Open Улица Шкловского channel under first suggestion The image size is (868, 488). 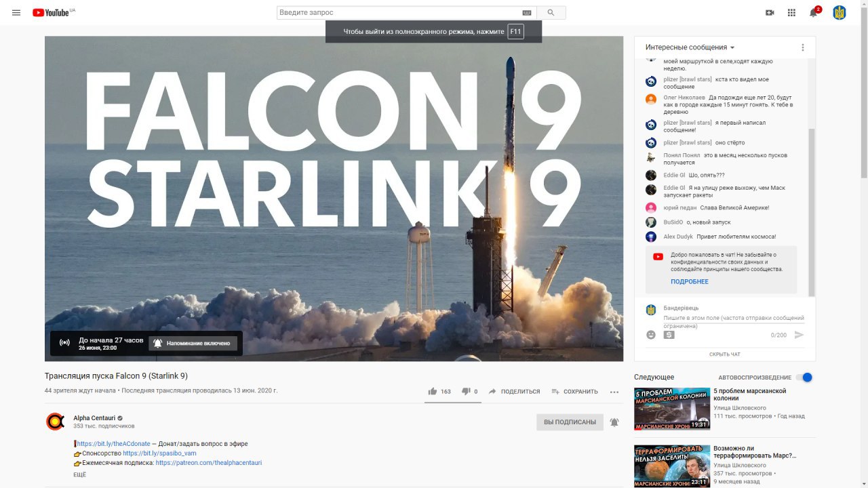(740, 408)
